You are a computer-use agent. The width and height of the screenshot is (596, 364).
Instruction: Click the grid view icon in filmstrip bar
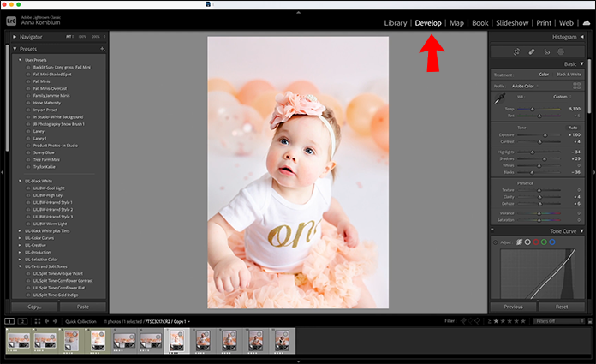pos(38,321)
